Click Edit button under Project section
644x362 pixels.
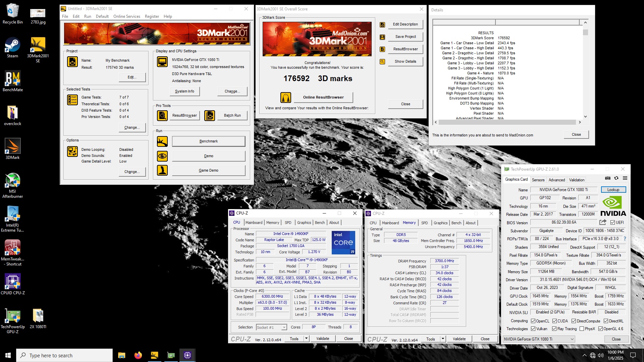[132, 77]
